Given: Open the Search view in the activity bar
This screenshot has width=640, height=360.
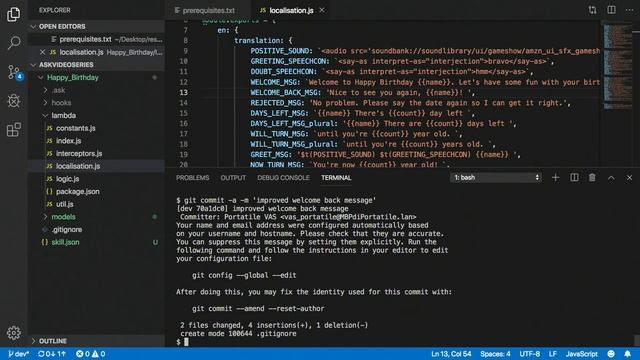Looking at the screenshot, I should point(13,42).
